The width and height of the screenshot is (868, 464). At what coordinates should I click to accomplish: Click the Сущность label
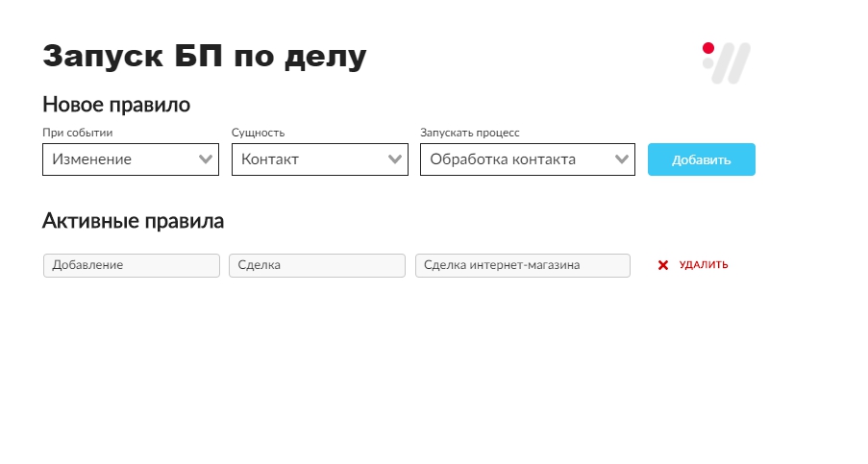tap(259, 133)
